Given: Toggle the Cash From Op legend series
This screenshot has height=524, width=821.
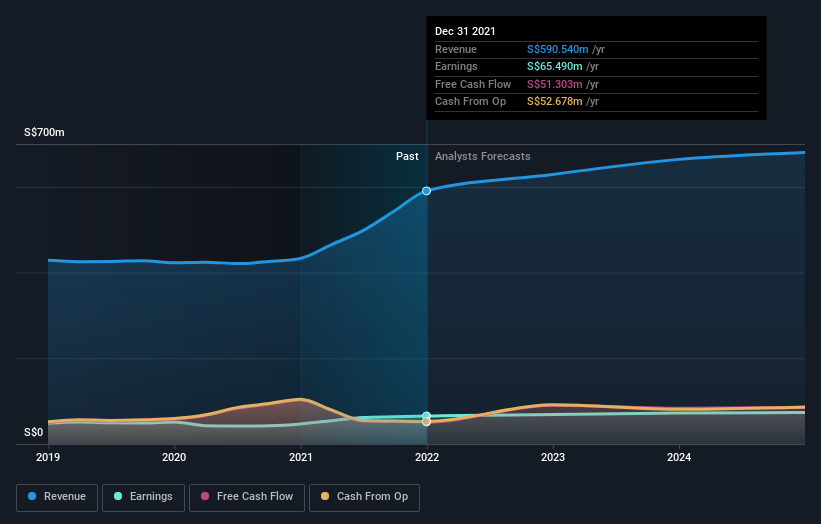Looking at the screenshot, I should click(x=364, y=497).
